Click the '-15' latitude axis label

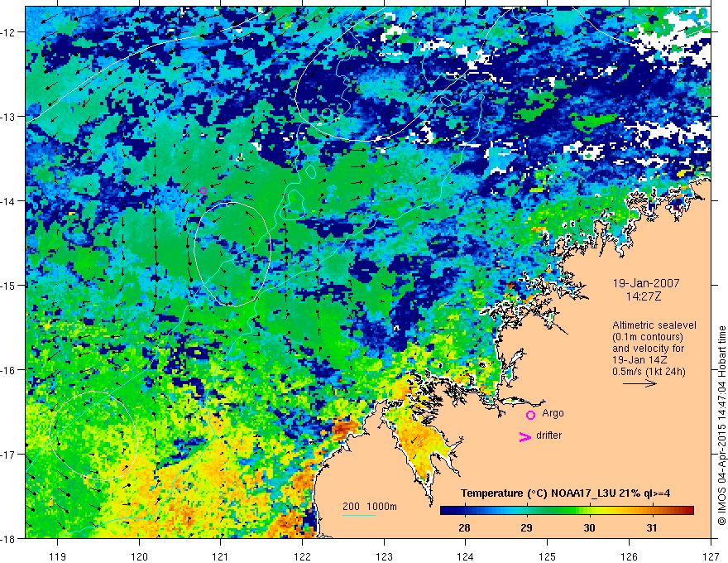click(9, 285)
